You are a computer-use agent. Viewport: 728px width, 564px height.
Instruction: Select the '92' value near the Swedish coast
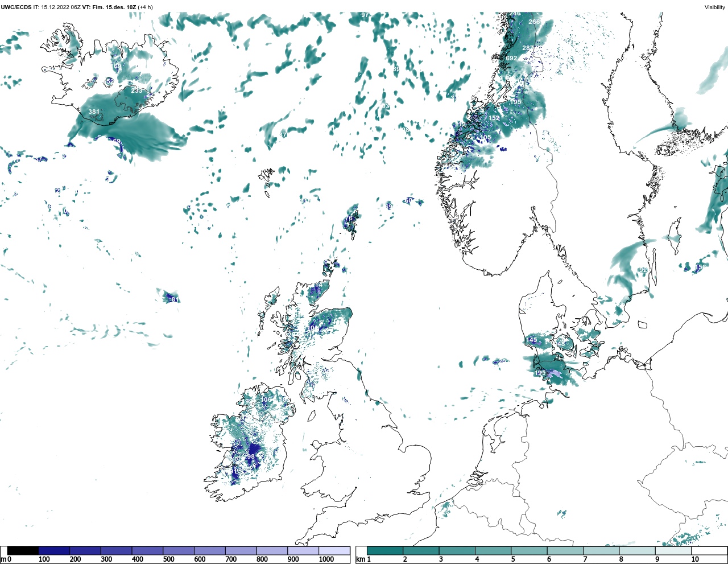point(643,270)
